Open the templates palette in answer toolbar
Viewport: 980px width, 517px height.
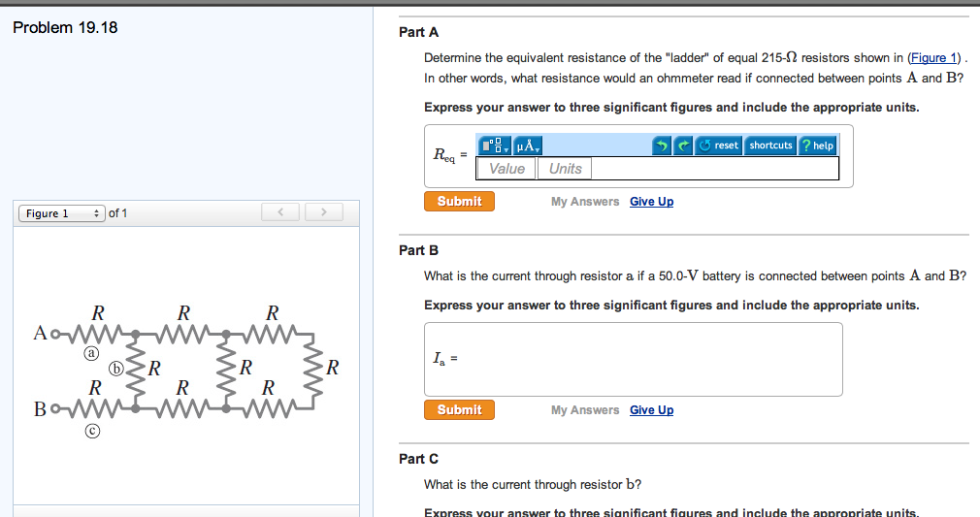(x=495, y=145)
